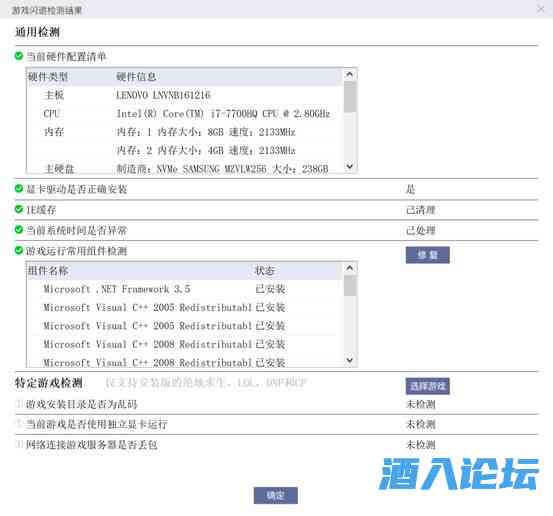
Task: Select the Microsoft .NET Framework 3.5 row
Action: pos(117,289)
